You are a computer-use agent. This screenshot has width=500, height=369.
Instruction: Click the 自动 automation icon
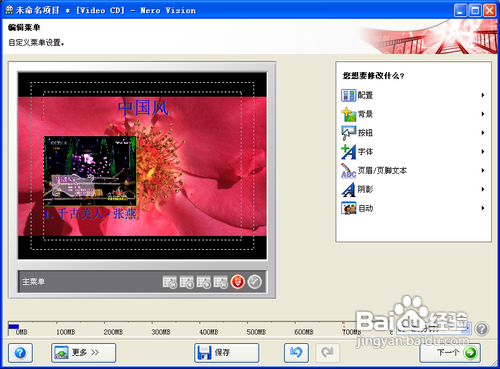click(x=348, y=208)
